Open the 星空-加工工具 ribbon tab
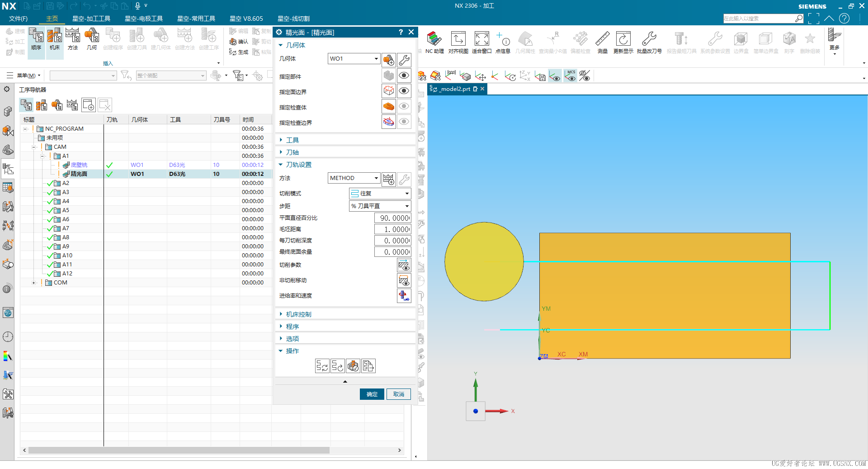Viewport: 868px width, 469px height. [x=91, y=19]
